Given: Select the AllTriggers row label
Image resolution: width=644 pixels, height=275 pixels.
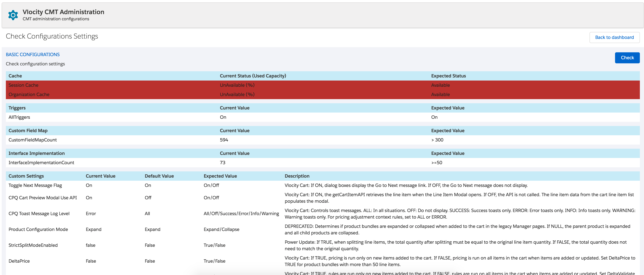Looking at the screenshot, I should tap(19, 117).
